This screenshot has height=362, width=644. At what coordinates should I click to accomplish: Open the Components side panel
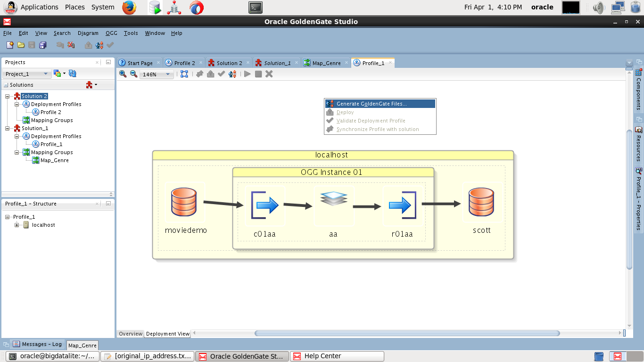pyautogui.click(x=639, y=89)
